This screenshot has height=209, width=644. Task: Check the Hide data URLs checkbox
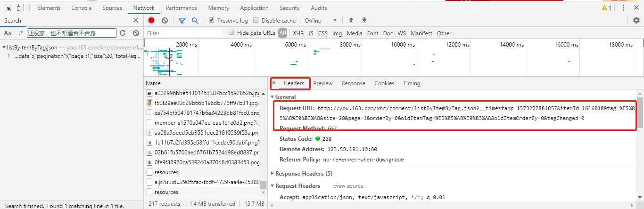click(x=231, y=33)
